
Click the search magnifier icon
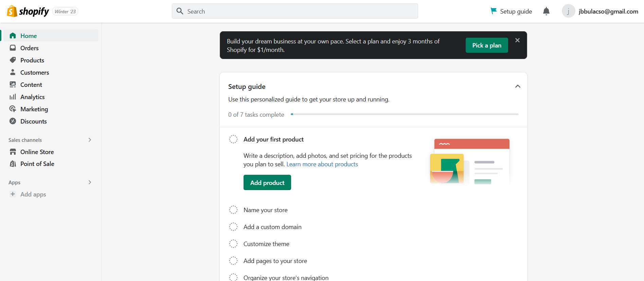pos(180,11)
